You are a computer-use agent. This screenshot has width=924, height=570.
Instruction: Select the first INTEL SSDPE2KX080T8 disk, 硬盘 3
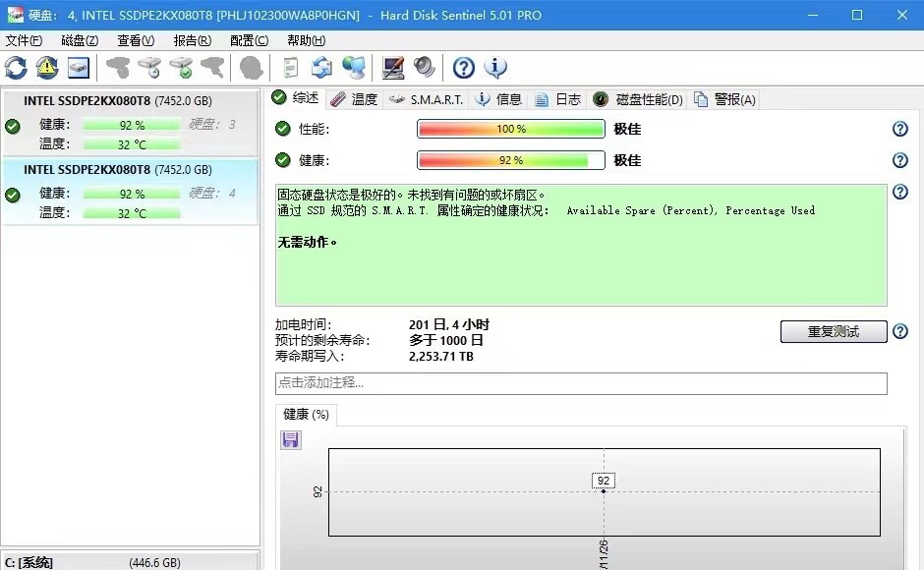[x=130, y=123]
